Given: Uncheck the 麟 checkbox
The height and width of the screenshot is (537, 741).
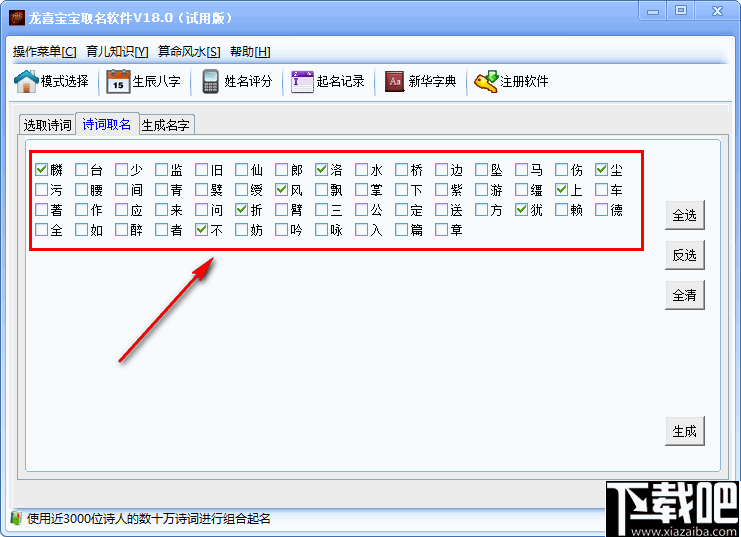Looking at the screenshot, I should (42, 169).
